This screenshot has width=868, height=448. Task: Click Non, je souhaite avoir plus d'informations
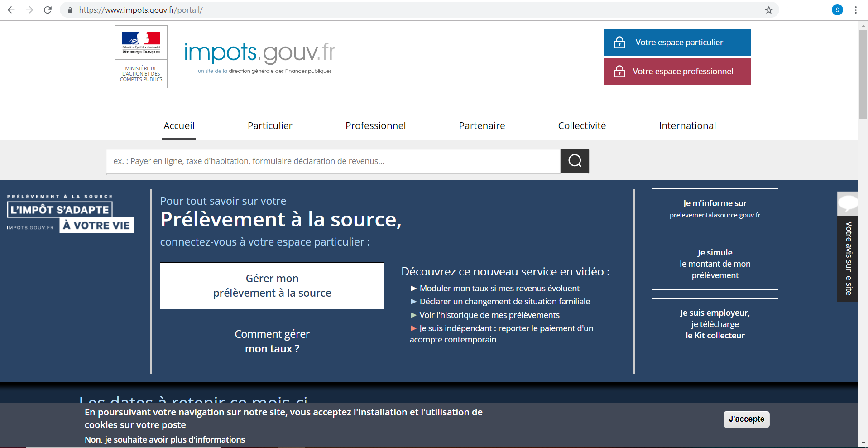165,440
